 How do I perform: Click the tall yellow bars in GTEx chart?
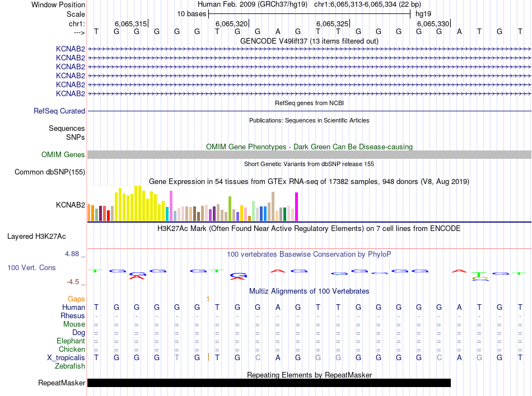click(137, 204)
